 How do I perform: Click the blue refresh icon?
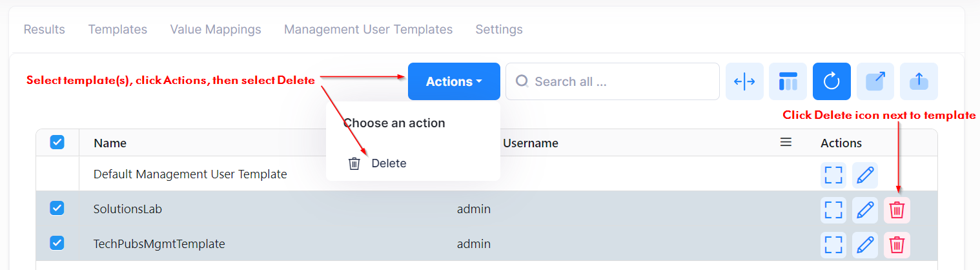832,81
